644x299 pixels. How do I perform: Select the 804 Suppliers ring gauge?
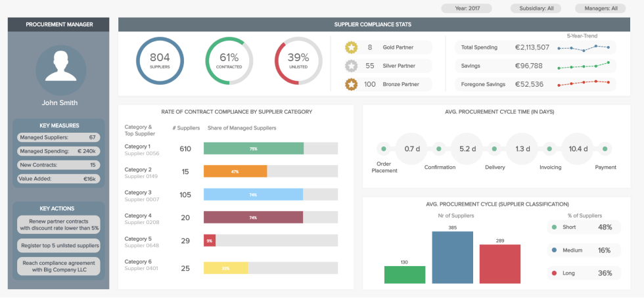click(160, 61)
